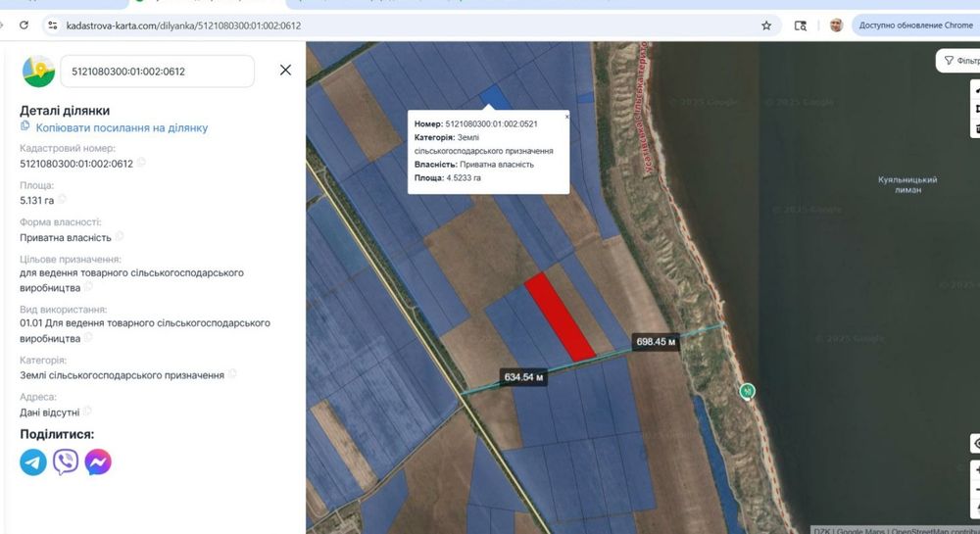Share parcel via Messenger

[98, 462]
